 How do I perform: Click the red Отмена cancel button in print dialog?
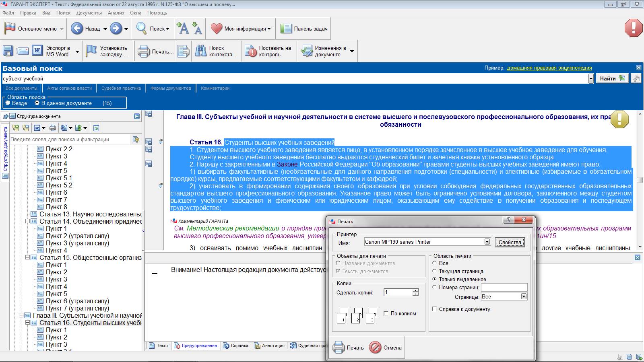pyautogui.click(x=386, y=348)
